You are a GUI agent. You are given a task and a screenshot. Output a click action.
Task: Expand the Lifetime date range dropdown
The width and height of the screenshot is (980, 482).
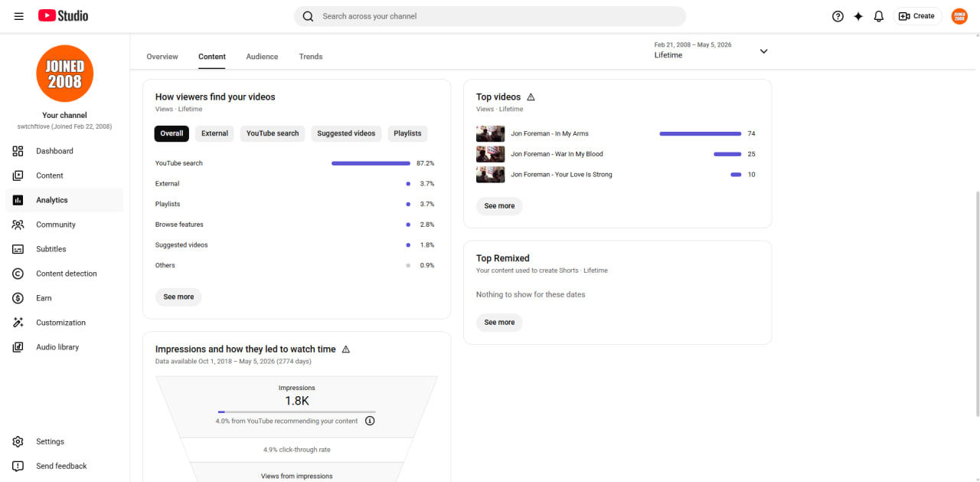pos(763,51)
